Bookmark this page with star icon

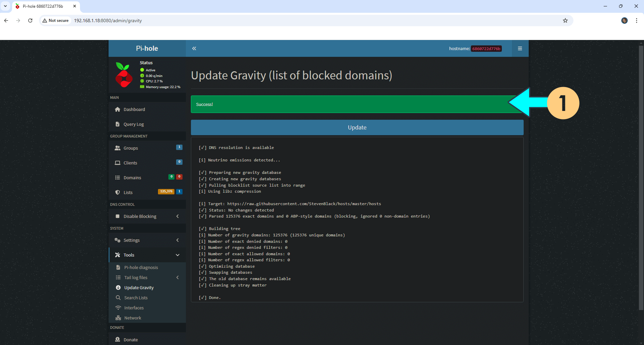point(565,21)
